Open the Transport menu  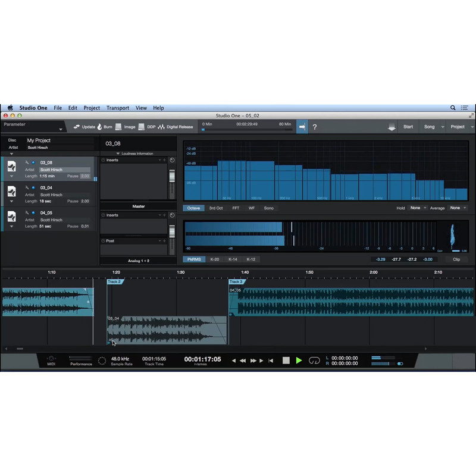118,108
